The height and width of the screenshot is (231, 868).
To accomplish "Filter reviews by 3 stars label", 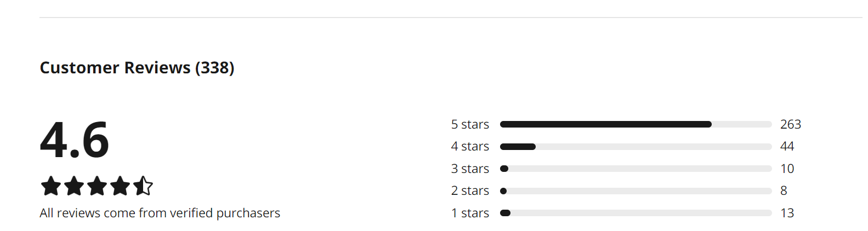I will click(470, 169).
